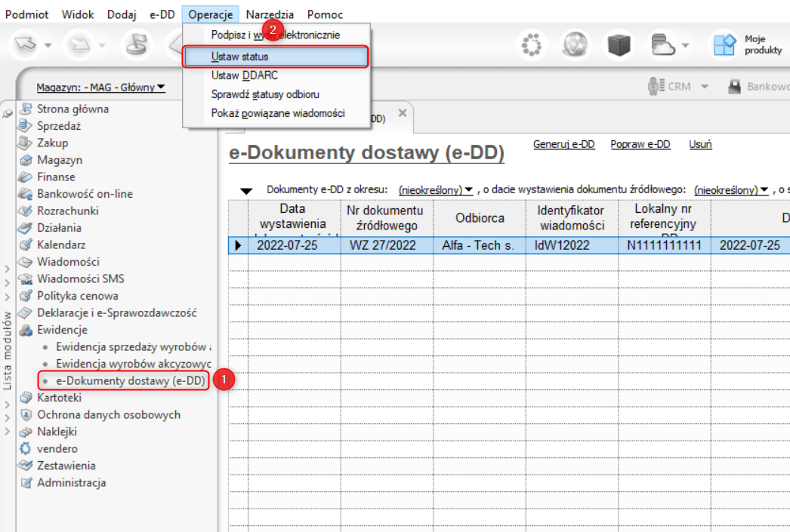The width and height of the screenshot is (790, 532).
Task: Open dropdown beside cloud server icon
Action: 685,45
